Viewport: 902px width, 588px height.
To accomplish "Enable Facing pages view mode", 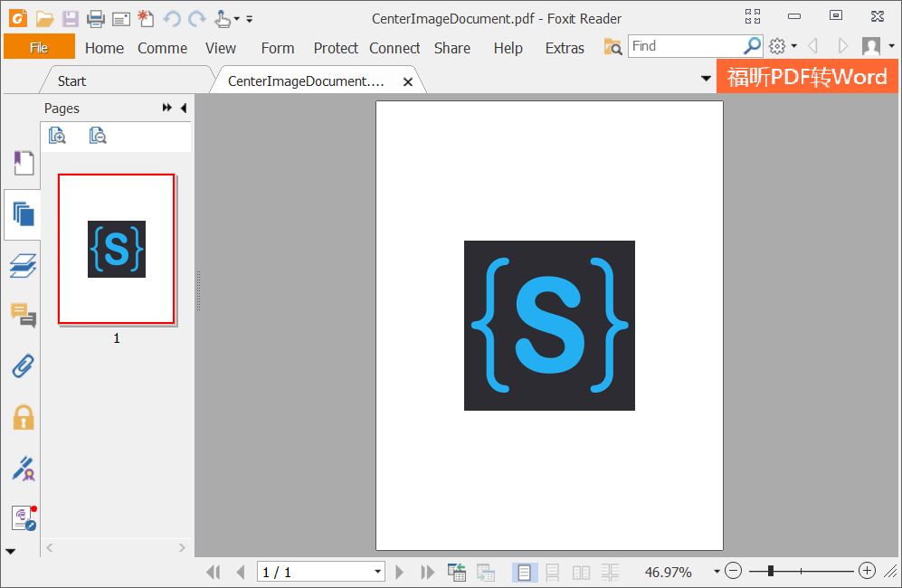I will click(x=581, y=572).
